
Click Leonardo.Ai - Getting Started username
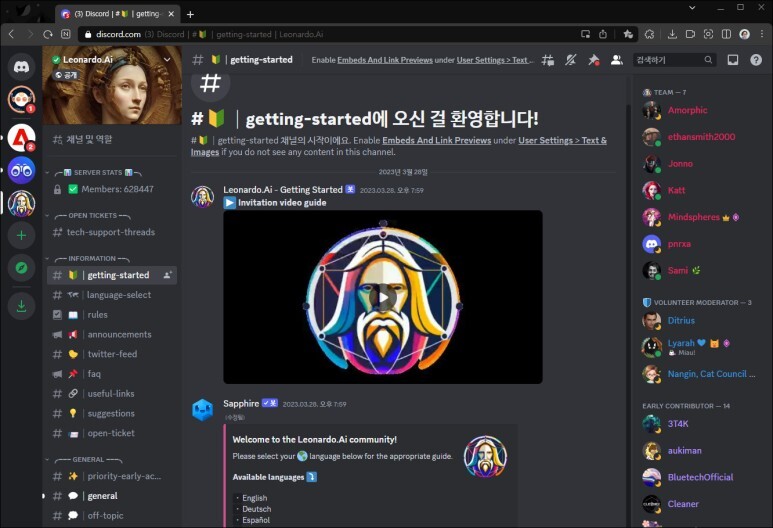click(x=282, y=190)
